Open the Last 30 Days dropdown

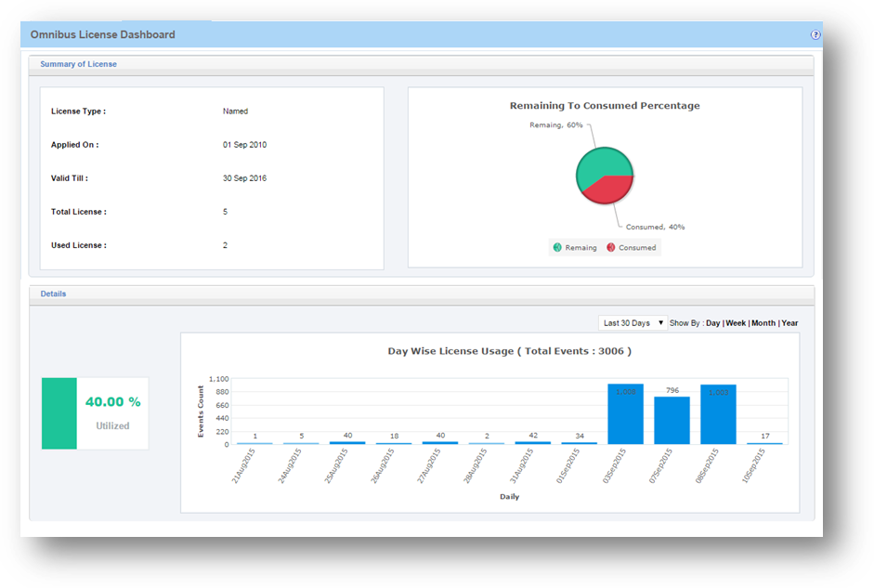[x=633, y=323]
